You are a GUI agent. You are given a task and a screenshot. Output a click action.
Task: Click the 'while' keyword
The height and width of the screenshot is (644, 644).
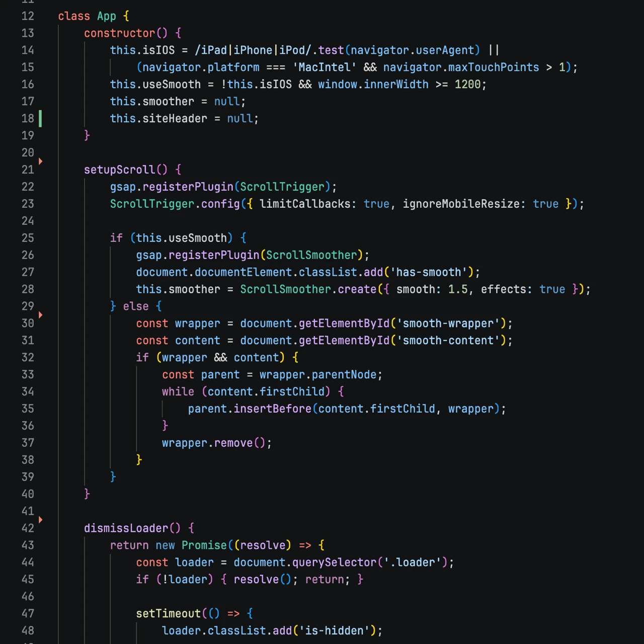[x=178, y=392]
